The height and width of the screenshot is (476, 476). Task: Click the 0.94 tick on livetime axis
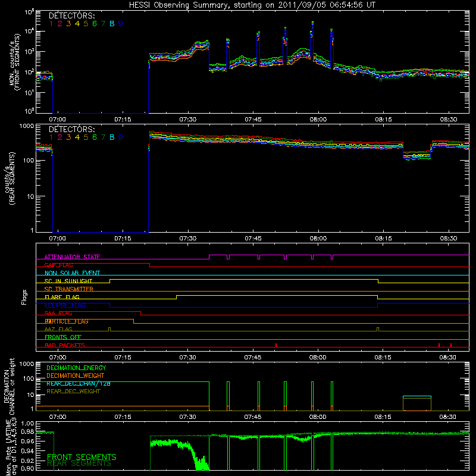27,450
